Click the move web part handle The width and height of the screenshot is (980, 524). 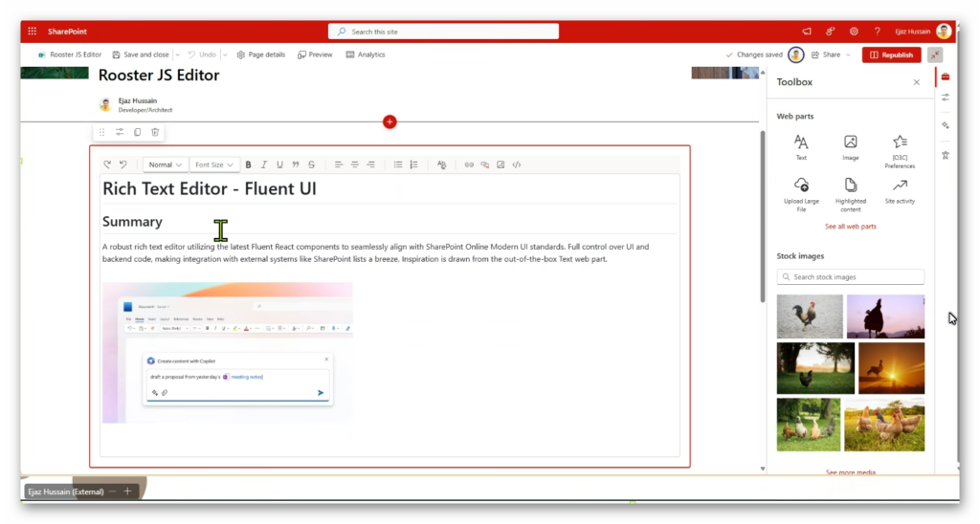tap(101, 132)
